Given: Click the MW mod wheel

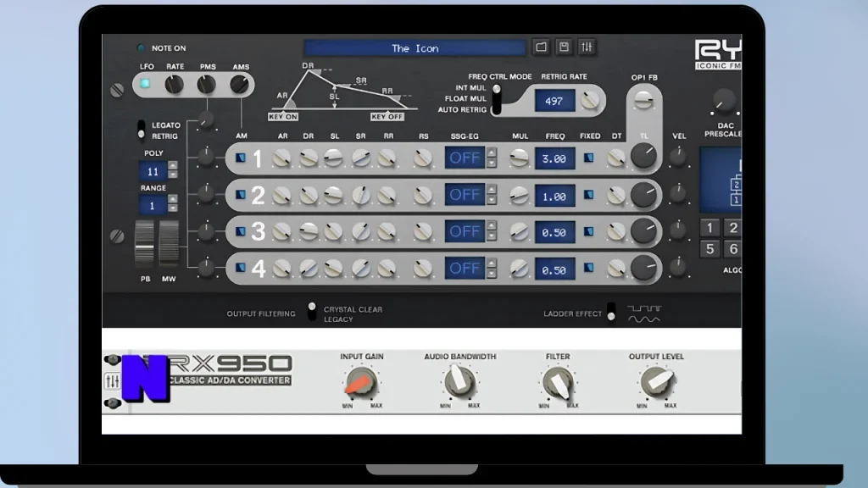Looking at the screenshot, I should click(169, 243).
